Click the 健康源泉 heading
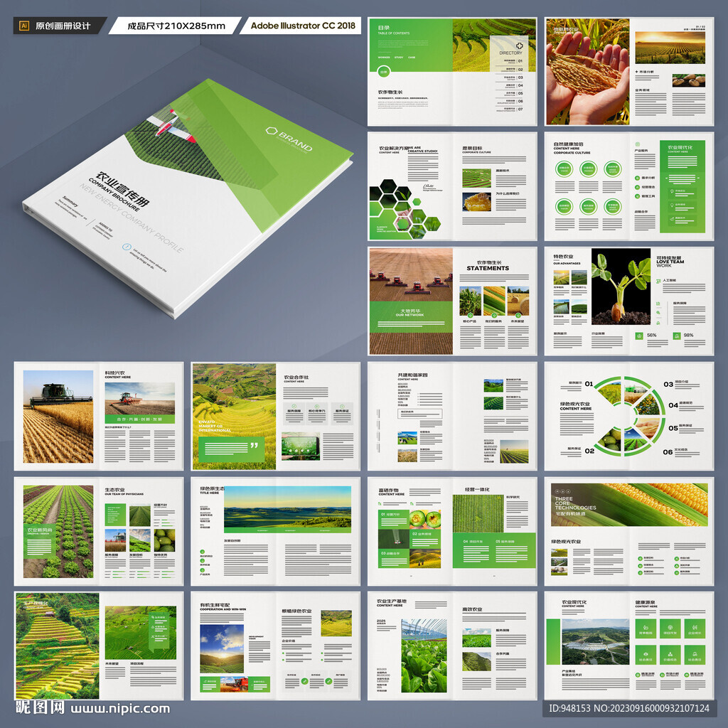The image size is (728, 728). [x=646, y=602]
